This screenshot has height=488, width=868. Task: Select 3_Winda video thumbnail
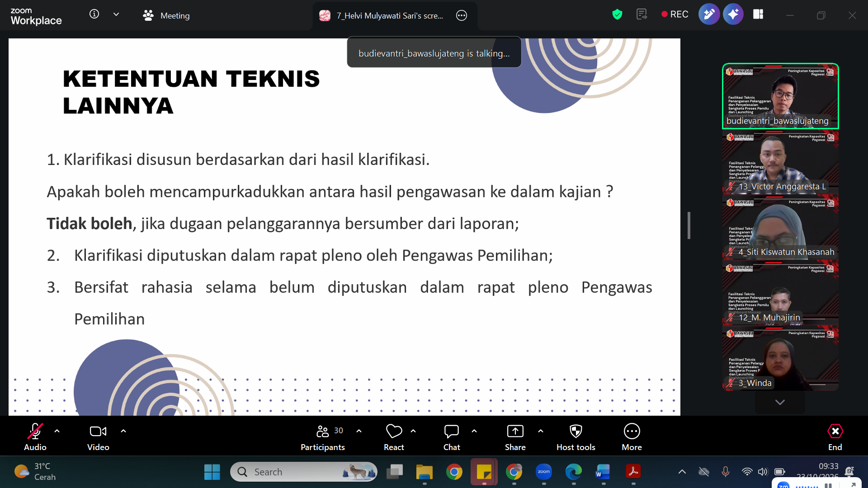point(780,358)
